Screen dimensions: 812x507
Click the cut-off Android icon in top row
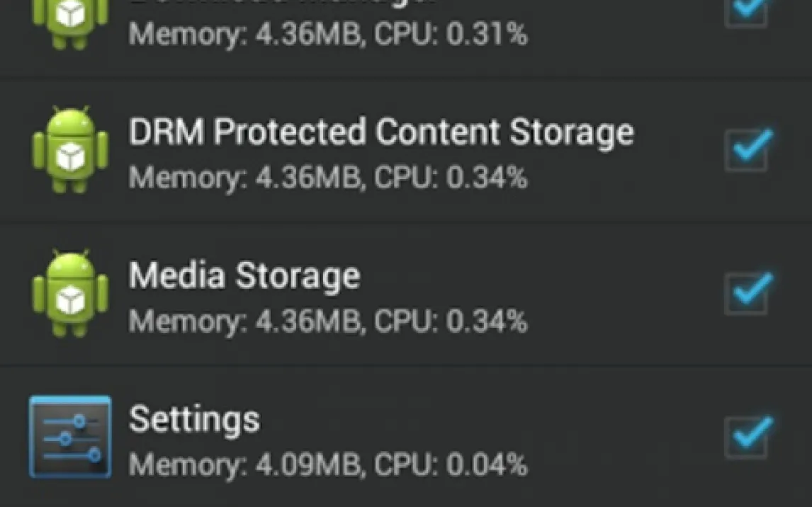pyautogui.click(x=70, y=21)
